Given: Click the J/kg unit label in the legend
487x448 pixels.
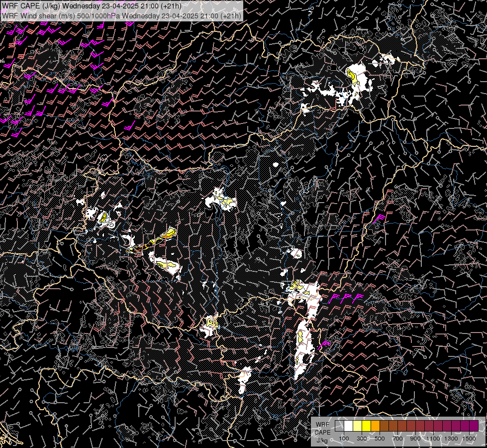Looking at the screenshot, I should (x=322, y=441).
